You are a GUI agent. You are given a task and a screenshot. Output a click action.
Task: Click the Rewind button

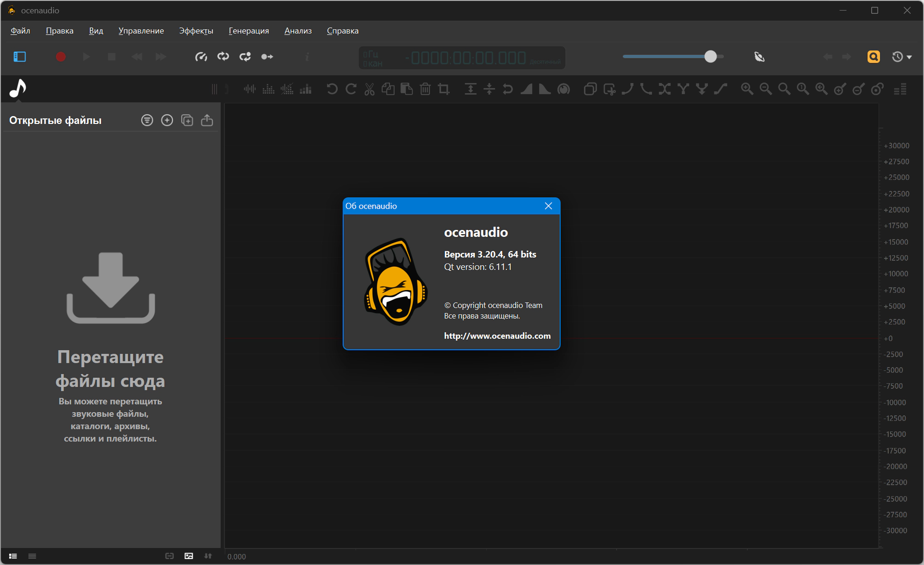(x=137, y=57)
